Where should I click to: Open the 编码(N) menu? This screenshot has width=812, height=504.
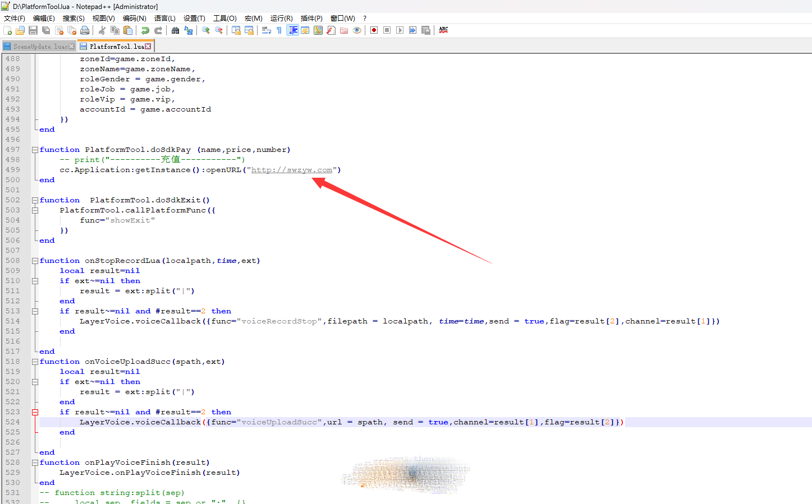point(135,19)
